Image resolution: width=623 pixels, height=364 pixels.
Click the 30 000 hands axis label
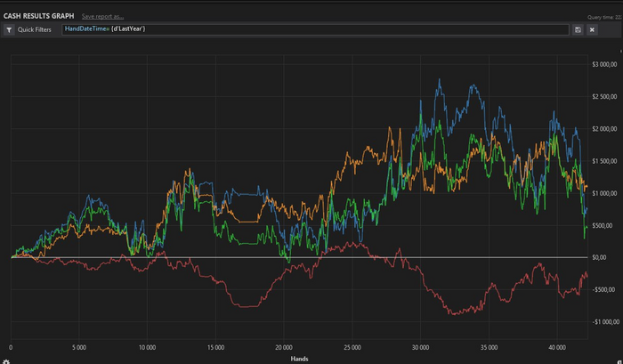[420, 348]
